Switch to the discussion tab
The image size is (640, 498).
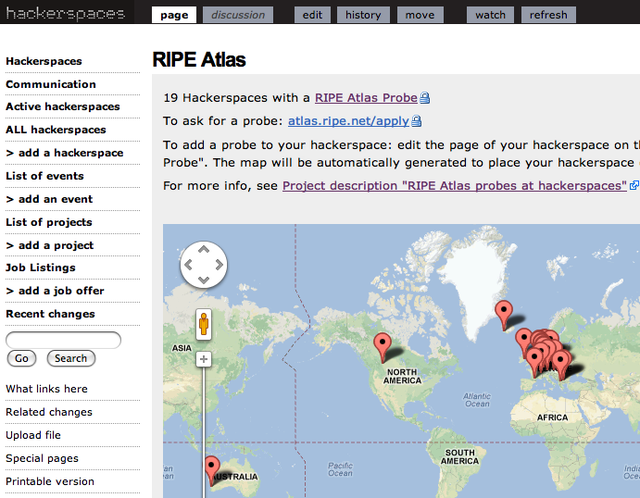(x=238, y=15)
